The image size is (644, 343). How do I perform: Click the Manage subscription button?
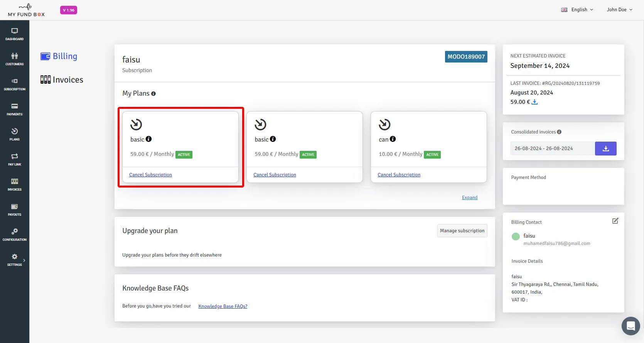462,231
